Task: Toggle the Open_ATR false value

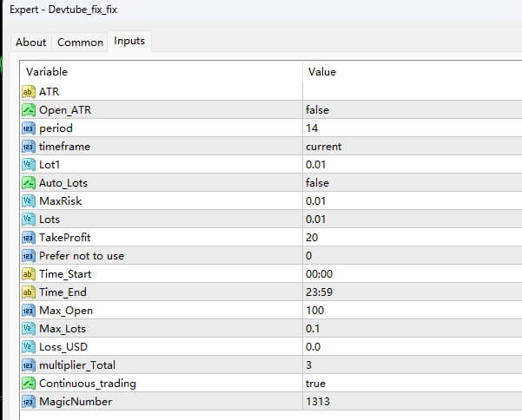Action: coord(318,109)
